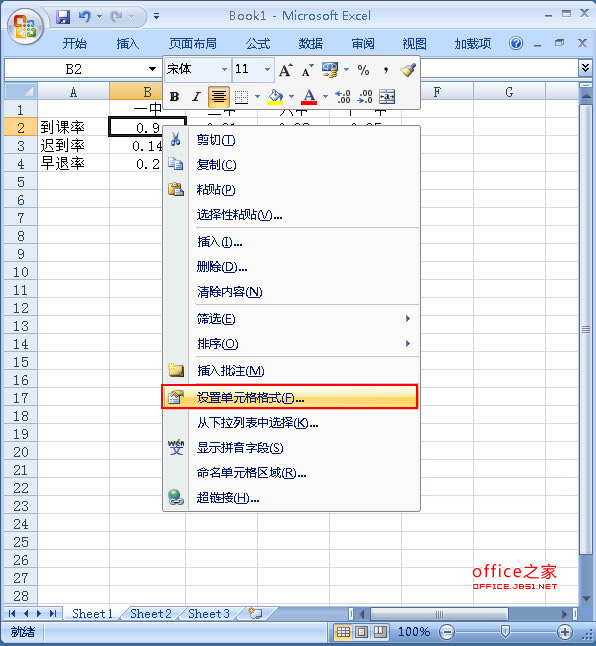Click the Page Layout view button

pyautogui.click(x=361, y=632)
